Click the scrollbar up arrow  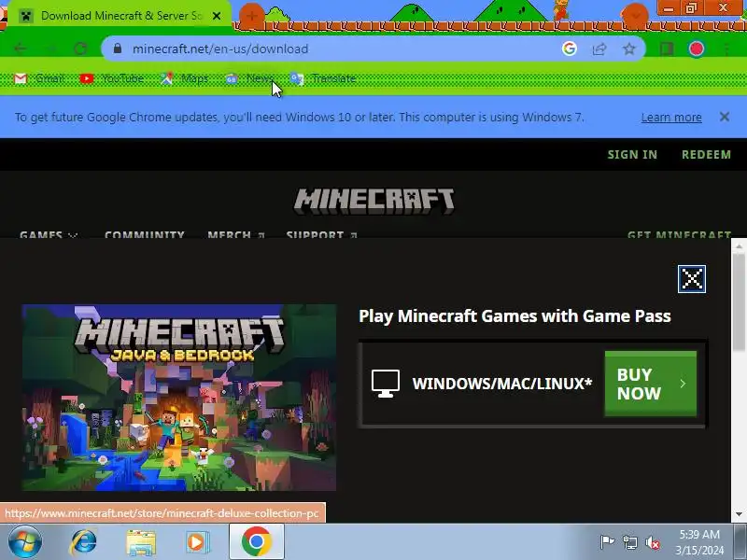pyautogui.click(x=739, y=246)
